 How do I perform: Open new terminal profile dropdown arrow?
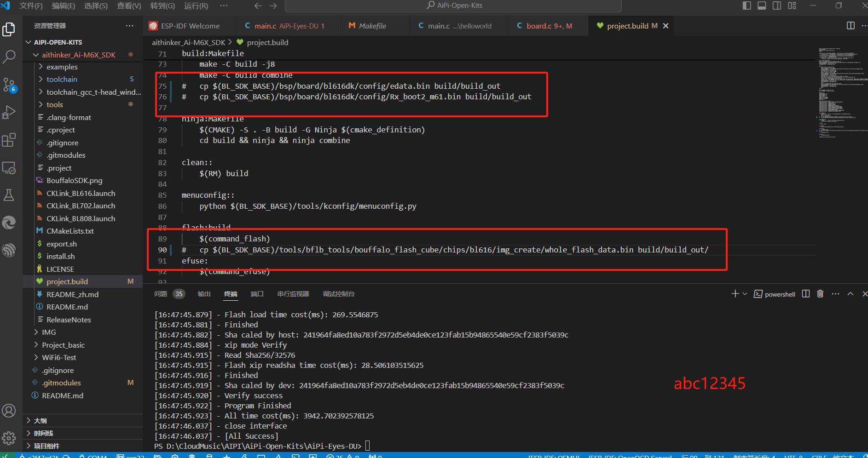click(745, 294)
